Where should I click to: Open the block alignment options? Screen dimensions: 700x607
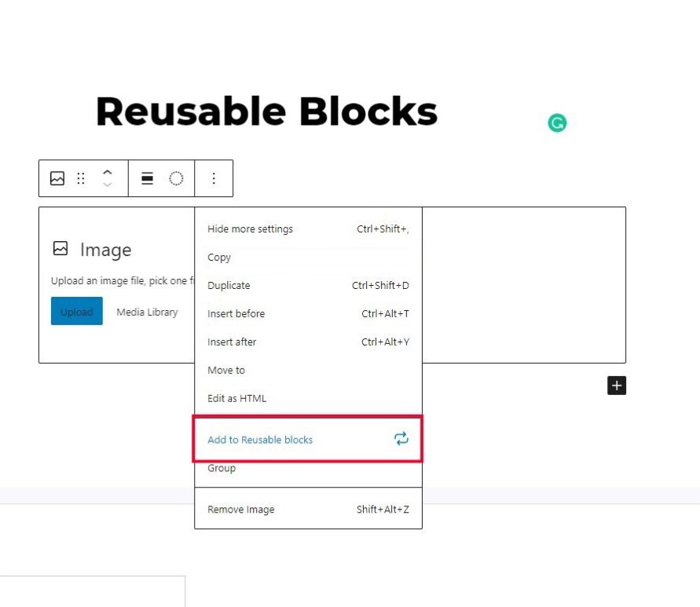tap(147, 178)
